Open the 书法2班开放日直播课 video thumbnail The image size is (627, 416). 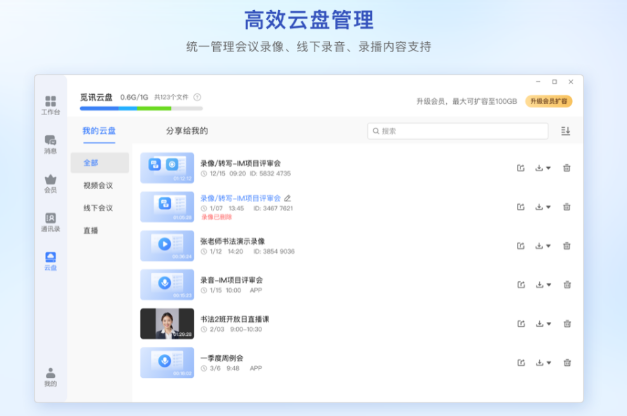[x=167, y=324]
